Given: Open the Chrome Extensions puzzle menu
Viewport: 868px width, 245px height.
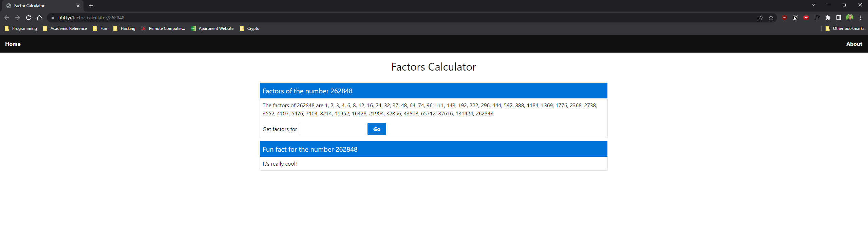Looking at the screenshot, I should click(x=828, y=18).
